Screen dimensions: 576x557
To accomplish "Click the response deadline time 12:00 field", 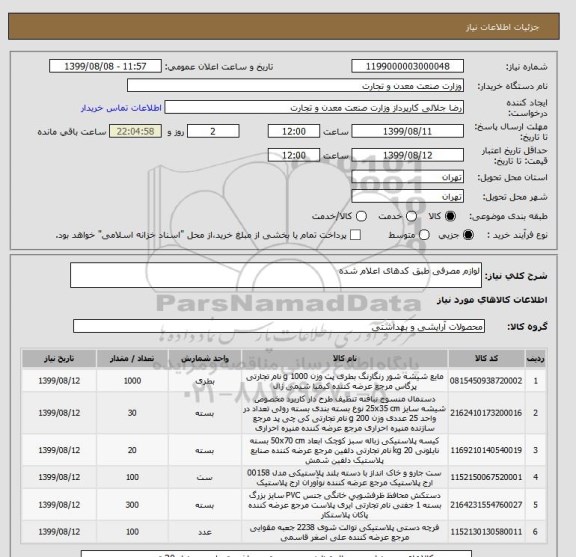I will tap(294, 131).
